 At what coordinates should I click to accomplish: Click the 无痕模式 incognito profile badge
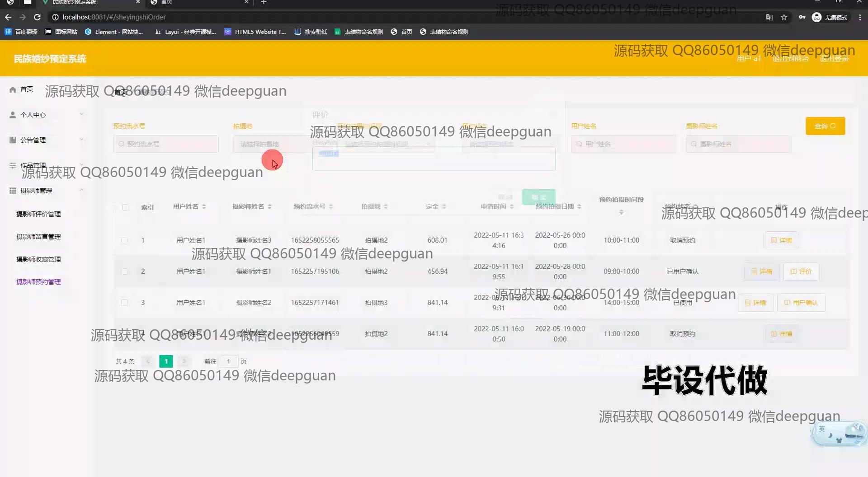point(830,17)
